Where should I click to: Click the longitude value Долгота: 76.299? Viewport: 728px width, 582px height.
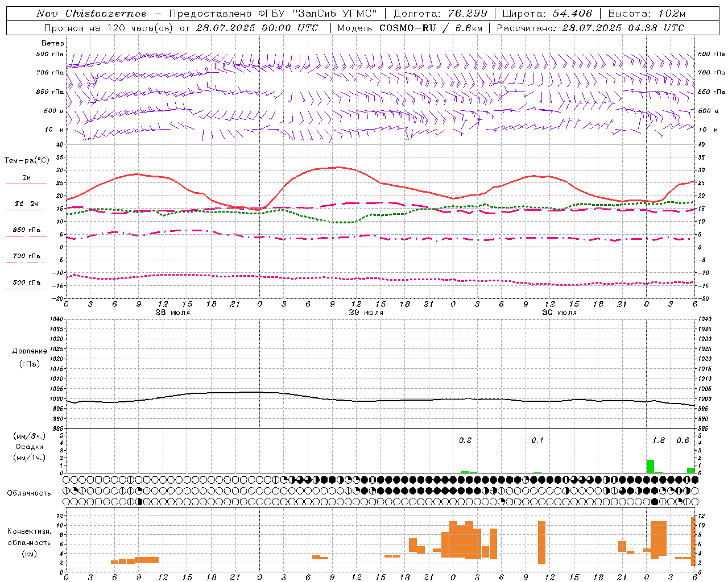click(x=441, y=14)
